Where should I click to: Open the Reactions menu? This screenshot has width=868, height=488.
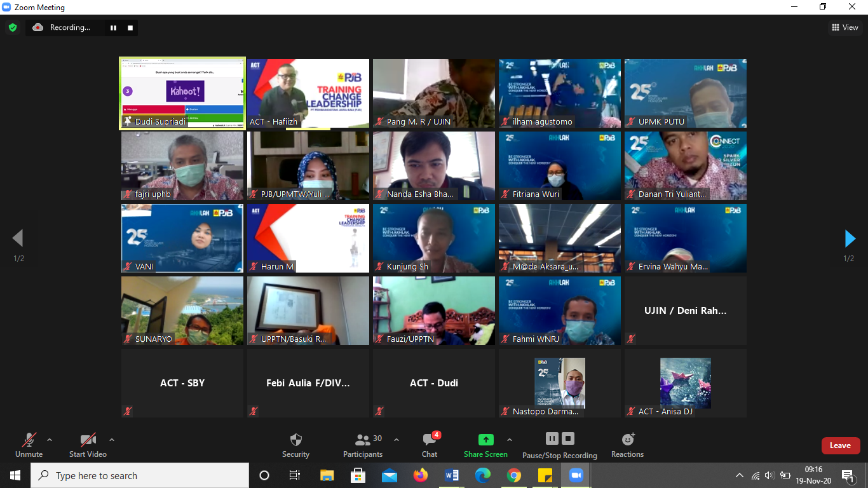[x=627, y=445]
